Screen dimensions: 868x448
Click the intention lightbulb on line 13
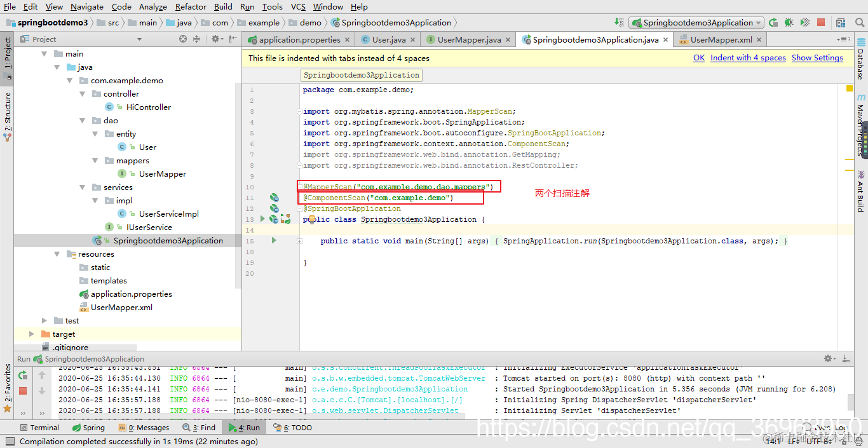pyautogui.click(x=312, y=219)
